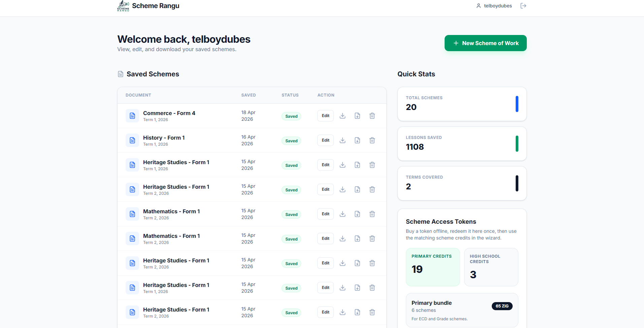Click the SAVED column header
This screenshot has height=328, width=644.
(249, 95)
